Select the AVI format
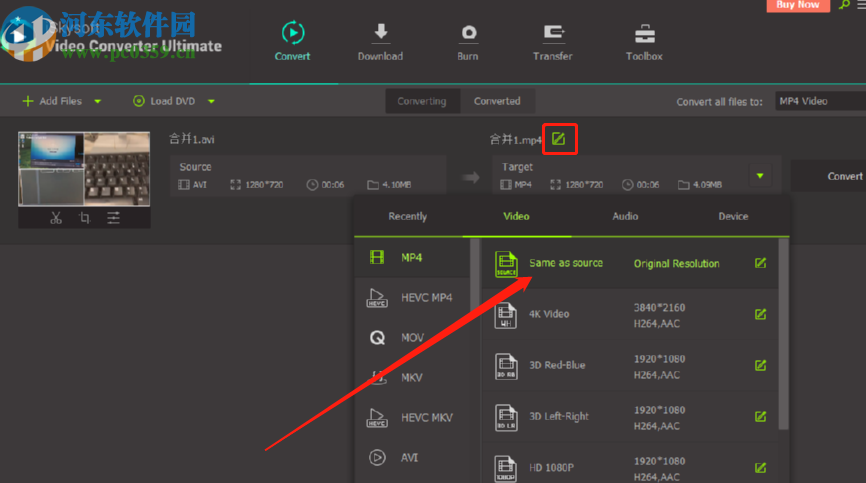Viewport: 866px width, 483px height. tap(413, 458)
